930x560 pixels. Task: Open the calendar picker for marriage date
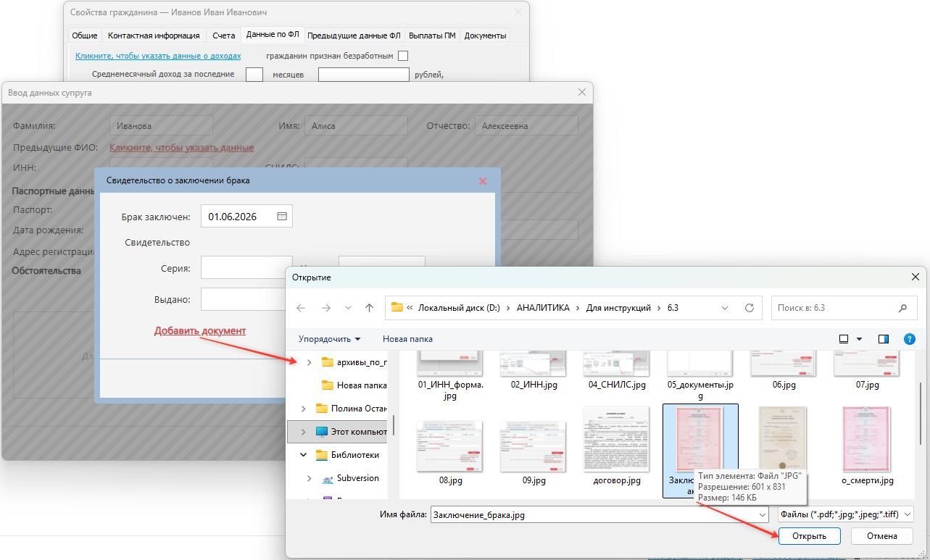click(282, 217)
